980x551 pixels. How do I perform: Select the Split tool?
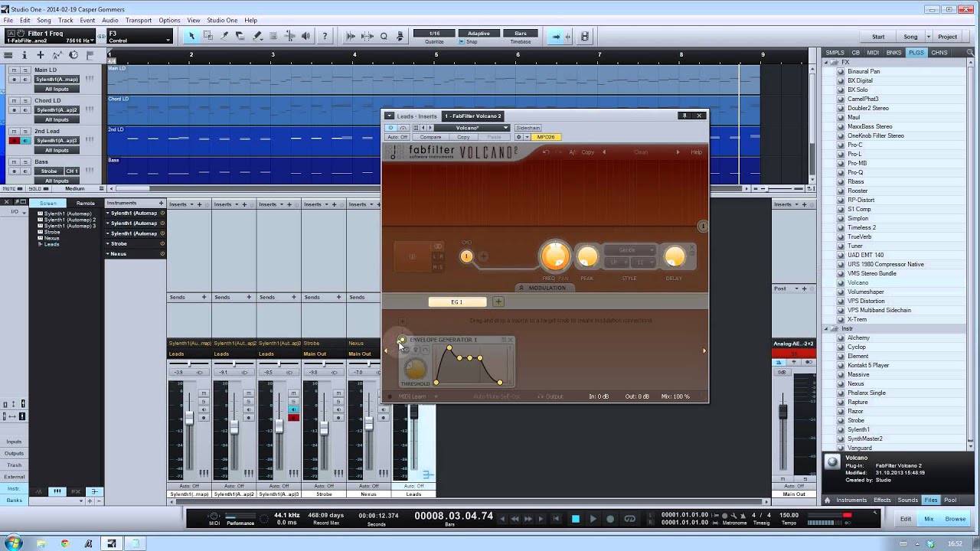click(224, 36)
